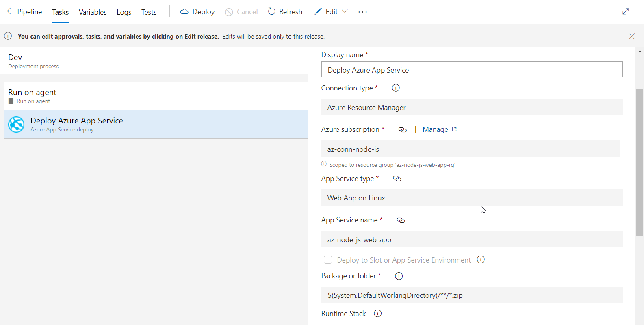Show Runtime Stack info tooltip
Viewport: 644px width, 325px height.
pyautogui.click(x=378, y=313)
